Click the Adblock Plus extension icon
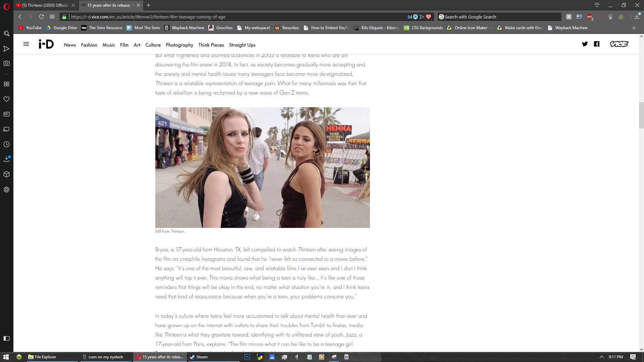The image size is (644, 362). [x=589, y=17]
